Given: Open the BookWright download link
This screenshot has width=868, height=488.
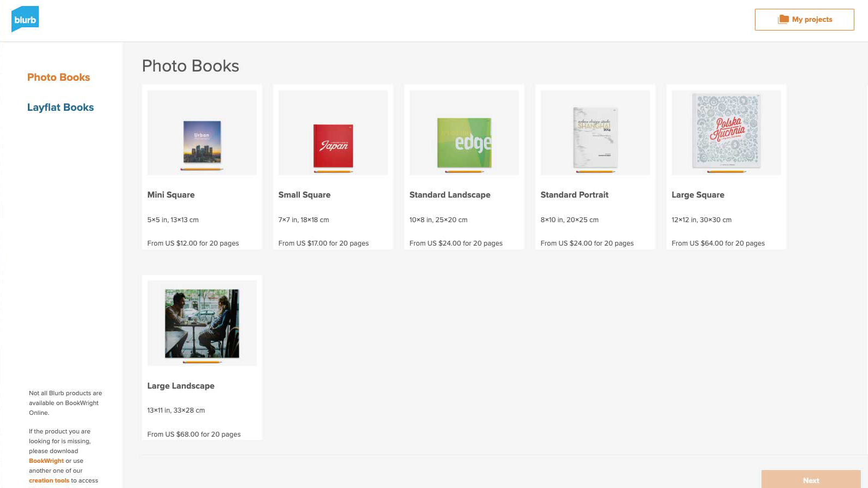Looking at the screenshot, I should pos(46,461).
